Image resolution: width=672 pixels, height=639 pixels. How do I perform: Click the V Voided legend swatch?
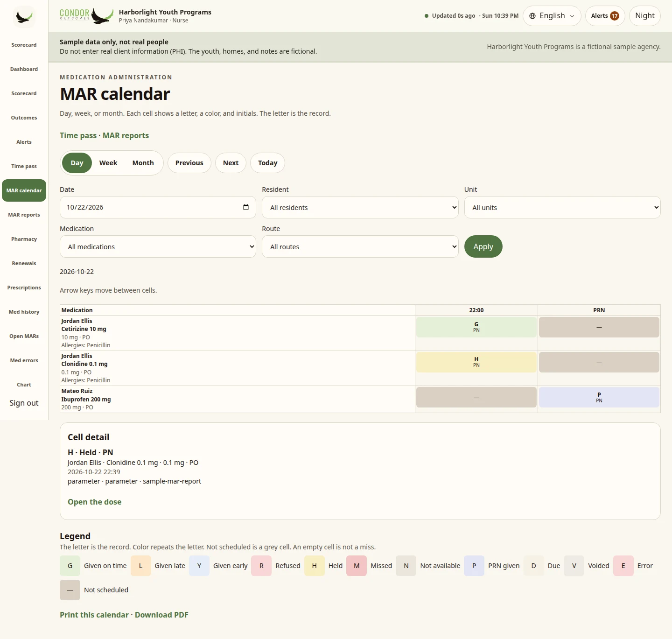[x=574, y=566]
